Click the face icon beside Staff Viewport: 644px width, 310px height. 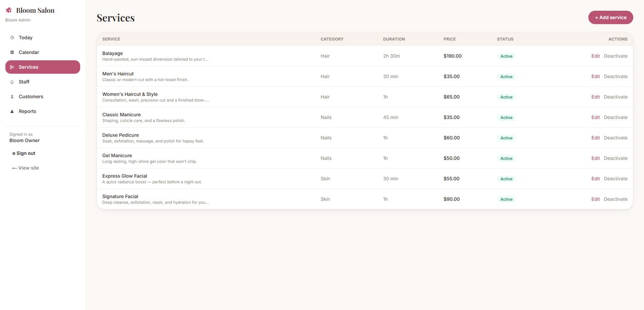[x=12, y=82]
